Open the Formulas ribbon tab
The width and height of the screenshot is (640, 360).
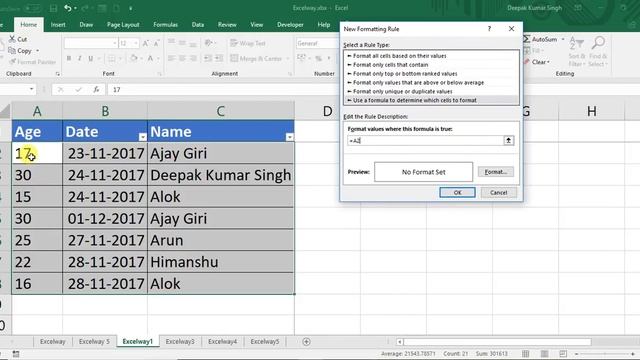tap(165, 24)
